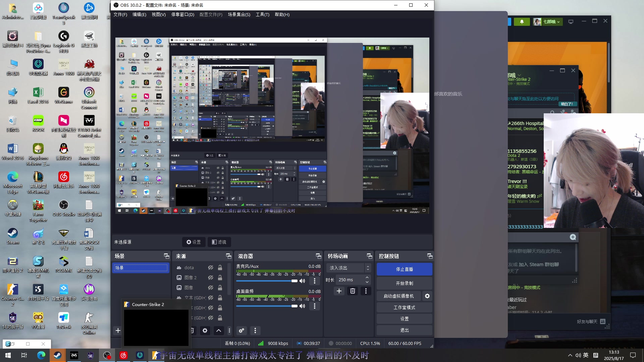Mute 桌面音频 speaker icon
The height and width of the screenshot is (362, 644).
click(x=303, y=306)
